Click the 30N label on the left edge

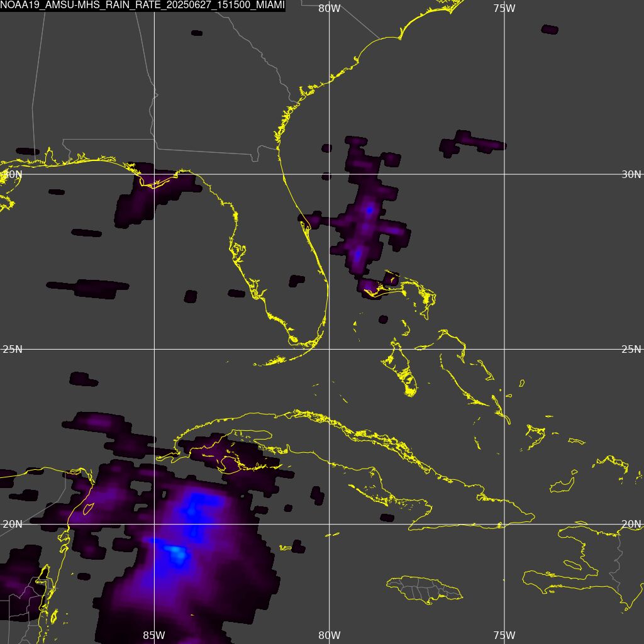[x=12, y=174]
